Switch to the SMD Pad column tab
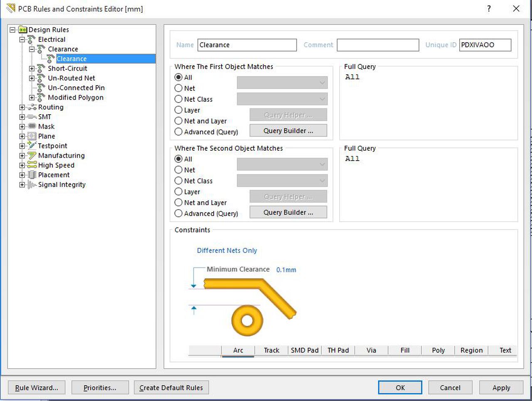Viewport: 532px width, 401px height. (x=305, y=350)
